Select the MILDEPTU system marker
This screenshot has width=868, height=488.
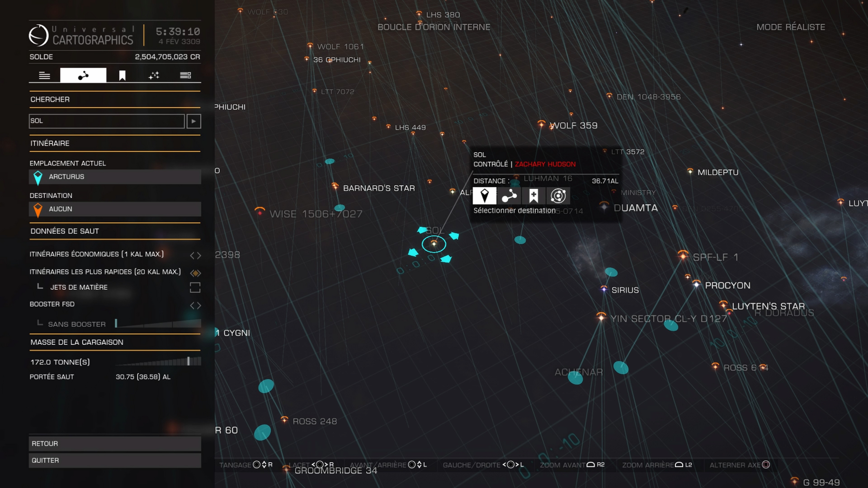(x=690, y=171)
